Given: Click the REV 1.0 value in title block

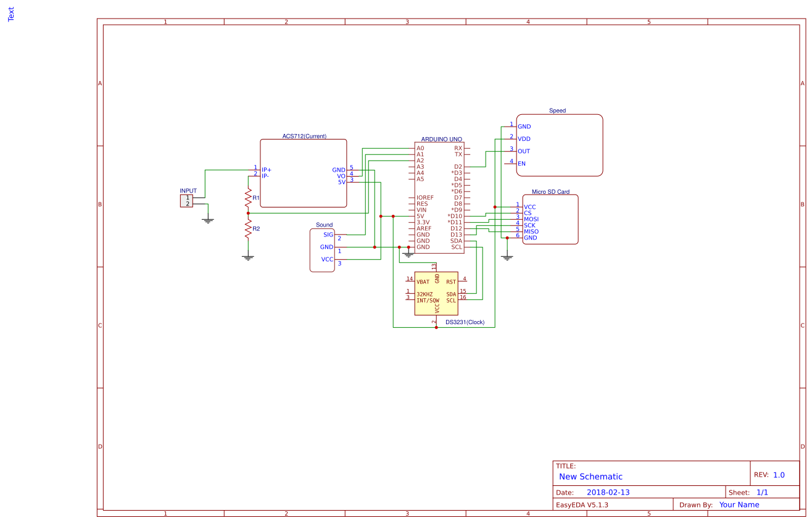Looking at the screenshot, I should click(779, 475).
